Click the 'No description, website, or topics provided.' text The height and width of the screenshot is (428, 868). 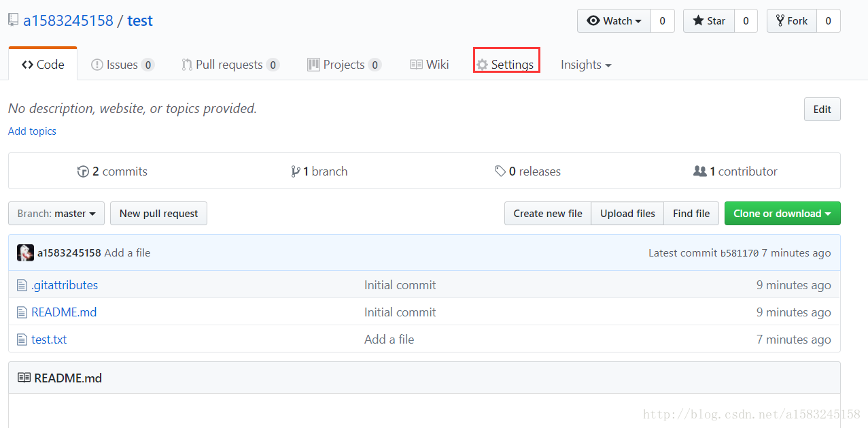click(x=133, y=108)
